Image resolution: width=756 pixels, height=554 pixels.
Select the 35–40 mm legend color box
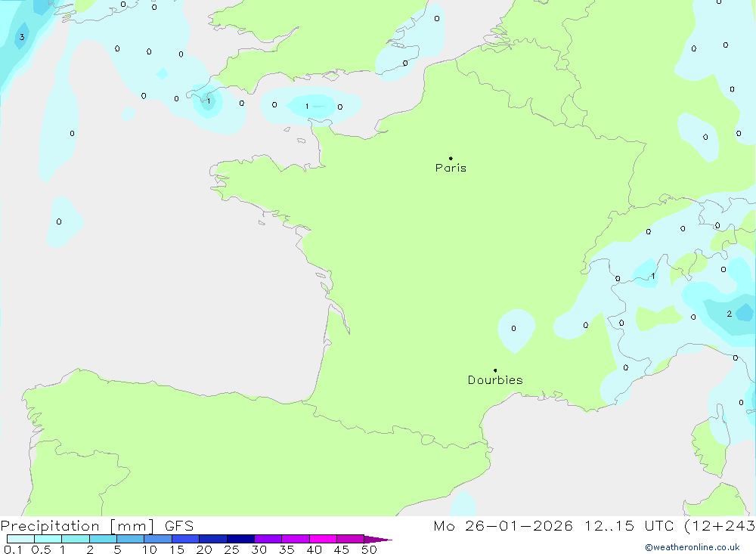click(x=296, y=539)
